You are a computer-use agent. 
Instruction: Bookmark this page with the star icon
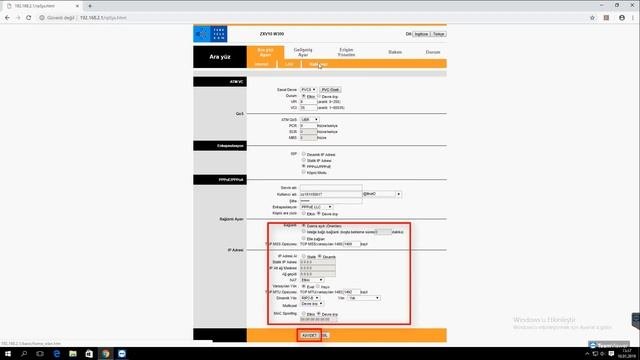tap(592, 18)
